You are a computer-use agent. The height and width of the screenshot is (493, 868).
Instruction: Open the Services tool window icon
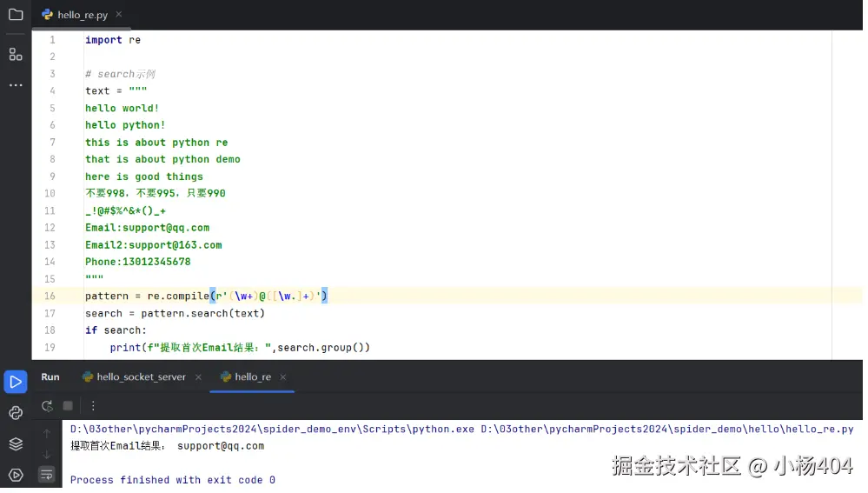click(x=16, y=475)
